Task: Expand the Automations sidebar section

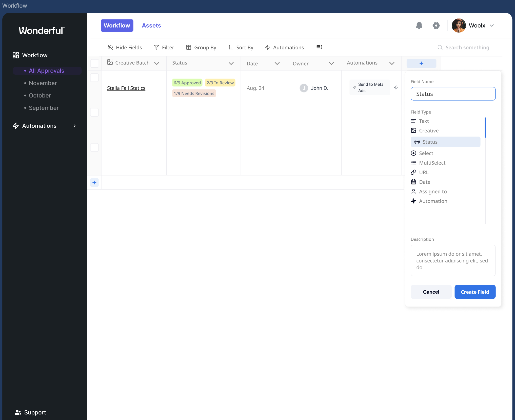Action: [x=74, y=126]
